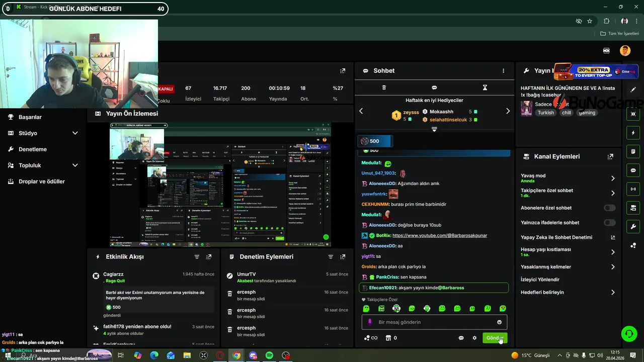Click the trash icon under Sohbet header

[x=384, y=87]
